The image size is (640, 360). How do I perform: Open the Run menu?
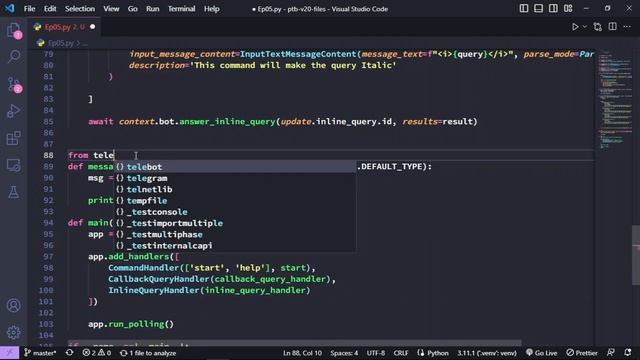pos(153,9)
